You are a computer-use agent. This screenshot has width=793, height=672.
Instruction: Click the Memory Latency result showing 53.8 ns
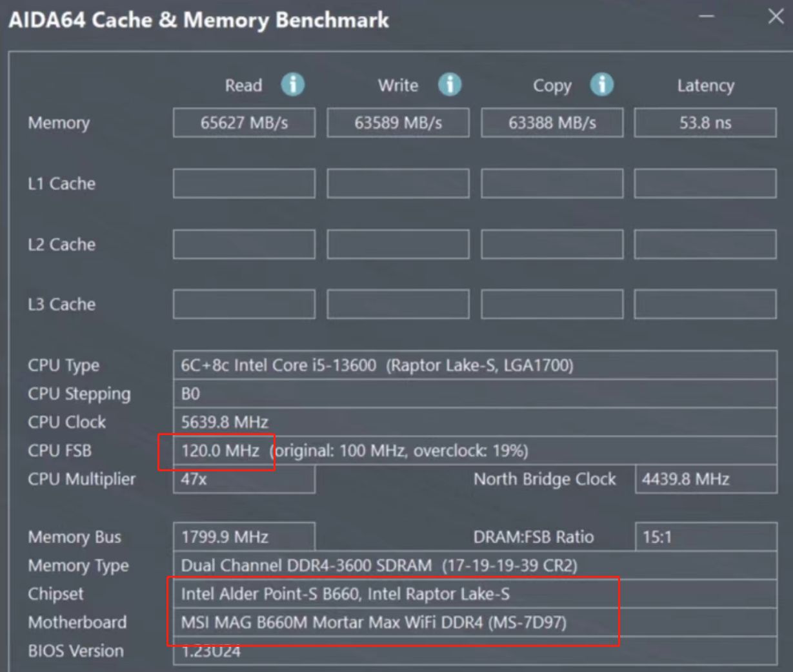pos(705,123)
